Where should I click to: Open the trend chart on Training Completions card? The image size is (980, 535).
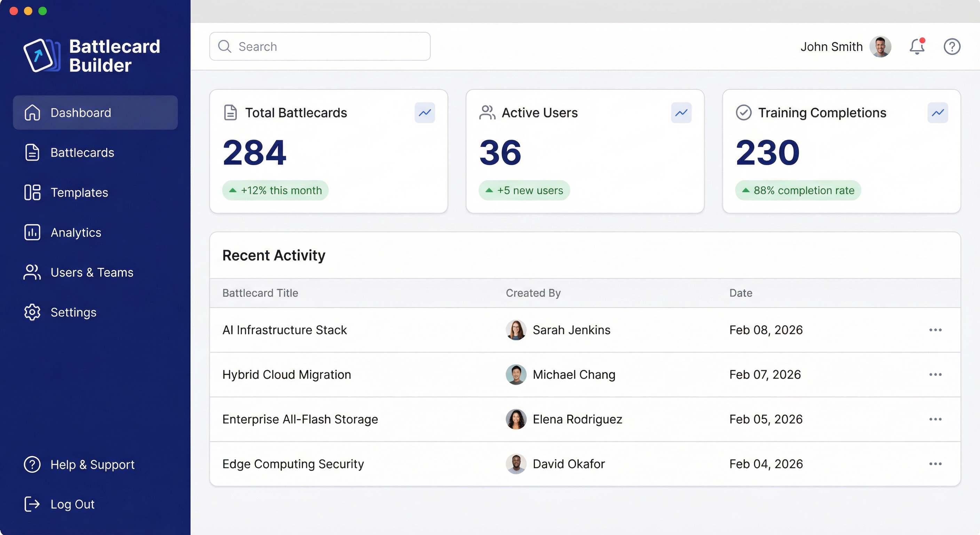[938, 113]
